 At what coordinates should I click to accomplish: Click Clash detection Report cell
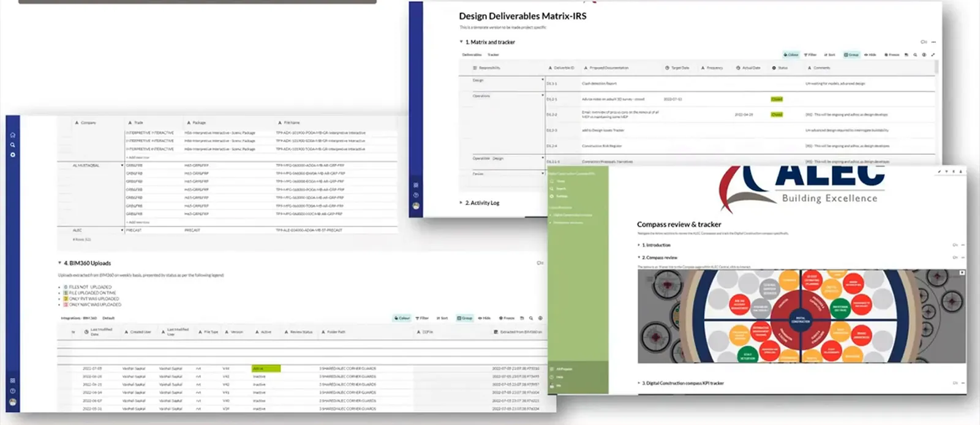[599, 83]
